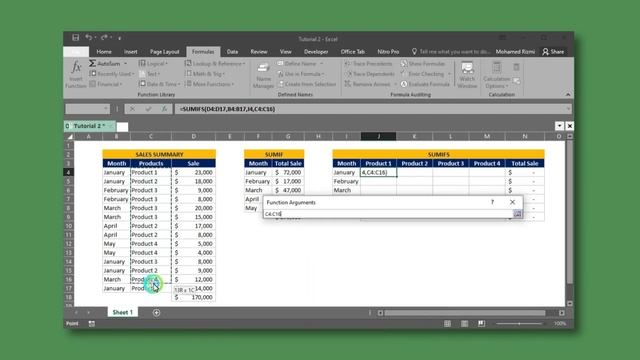Click the horizontal scrollbar
Viewport: 640px width, 360px height.
(x=465, y=313)
